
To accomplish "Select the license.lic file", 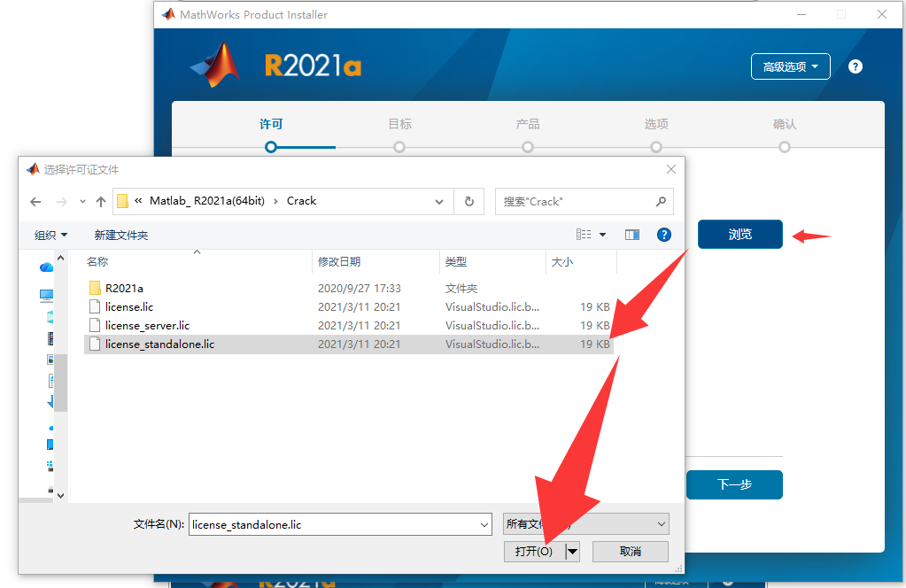I will pos(348,306).
